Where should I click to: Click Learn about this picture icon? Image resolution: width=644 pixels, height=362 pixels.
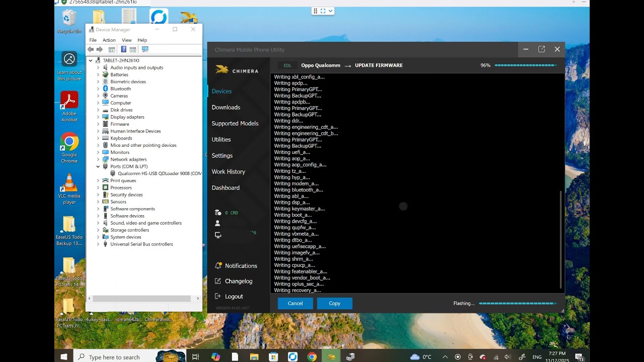click(69, 66)
